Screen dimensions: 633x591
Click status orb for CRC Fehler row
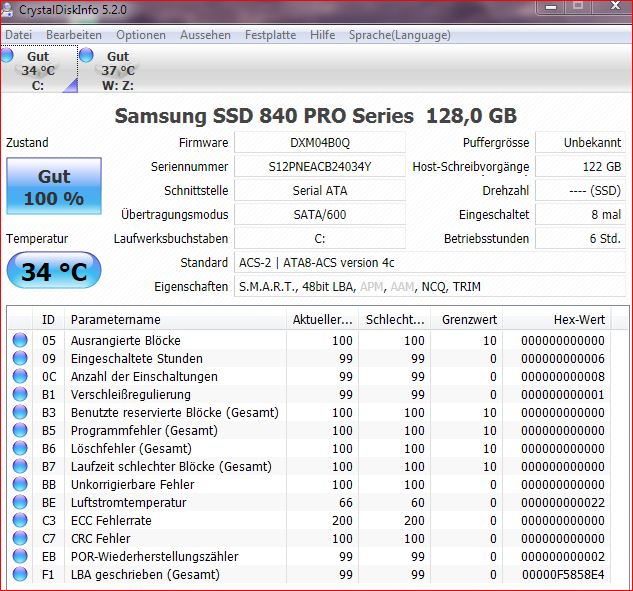click(x=20, y=538)
